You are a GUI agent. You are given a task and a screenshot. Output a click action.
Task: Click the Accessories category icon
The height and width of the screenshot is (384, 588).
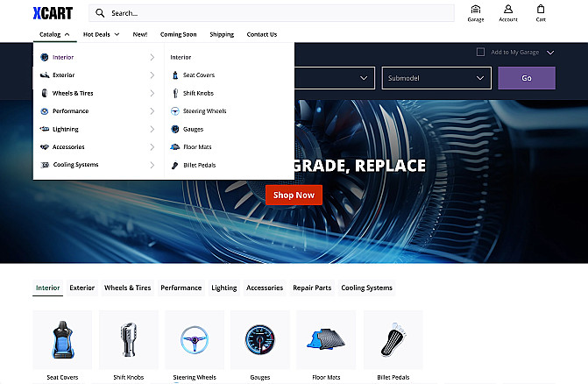tap(45, 147)
